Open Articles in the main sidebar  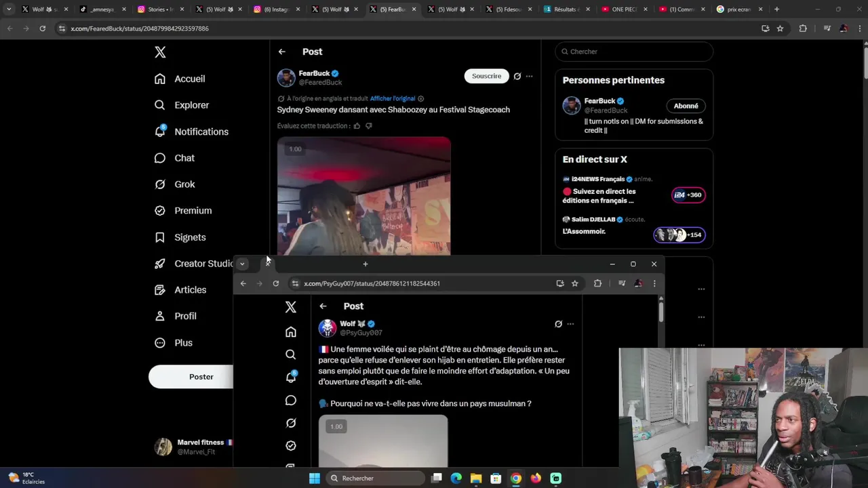[x=180, y=290]
